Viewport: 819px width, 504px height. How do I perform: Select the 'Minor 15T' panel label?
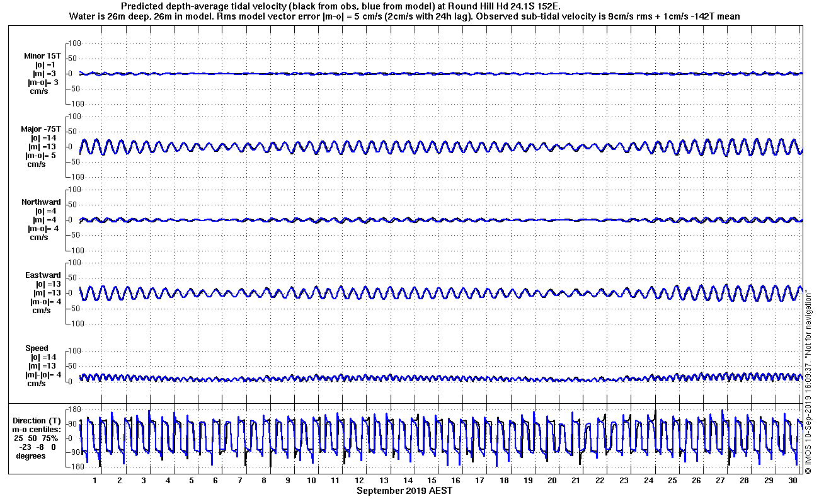click(x=43, y=56)
